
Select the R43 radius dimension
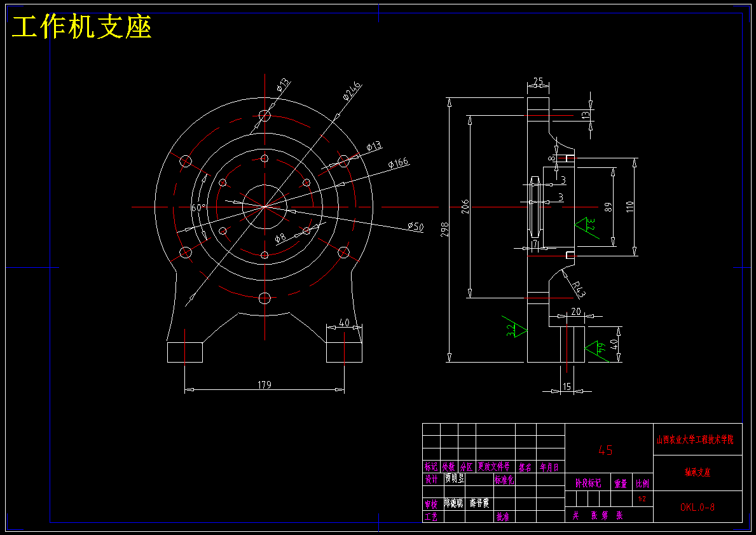click(578, 288)
